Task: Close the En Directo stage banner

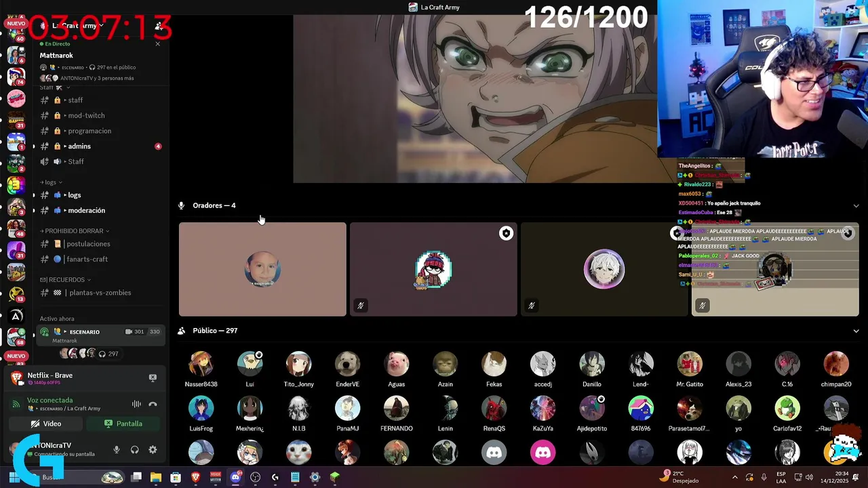Action: (x=158, y=43)
